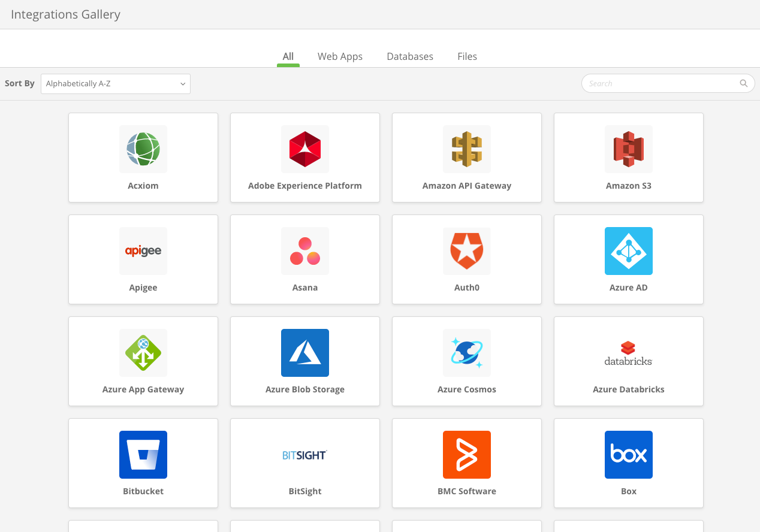This screenshot has height=532, width=760.
Task: Select the Apigee integration icon
Action: 143,251
